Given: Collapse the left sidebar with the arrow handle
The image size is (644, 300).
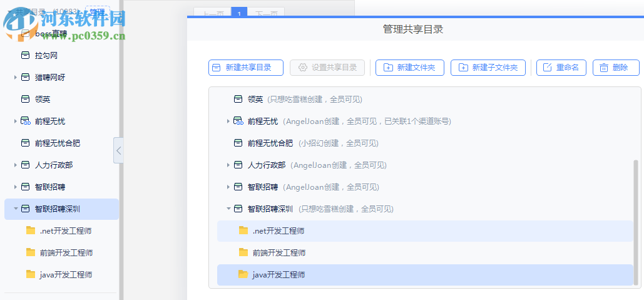Looking at the screenshot, I should point(119,150).
